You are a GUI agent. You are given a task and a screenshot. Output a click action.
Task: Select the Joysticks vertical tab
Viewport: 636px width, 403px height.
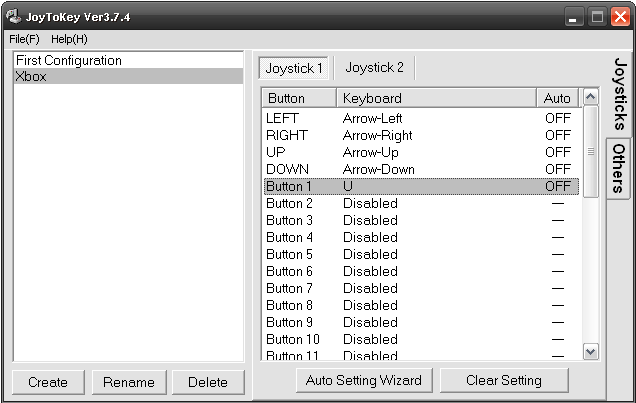(620, 94)
